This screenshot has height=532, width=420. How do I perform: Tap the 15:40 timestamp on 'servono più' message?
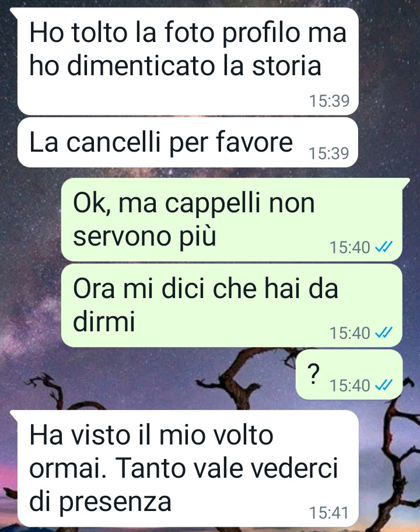coord(350,247)
